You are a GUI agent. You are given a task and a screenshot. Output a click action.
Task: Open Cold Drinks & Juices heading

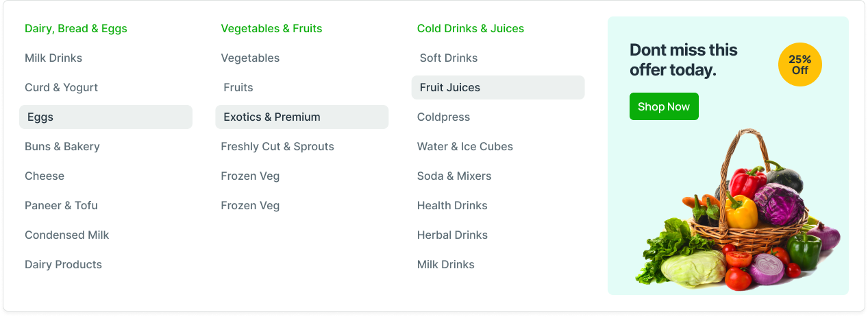point(471,28)
